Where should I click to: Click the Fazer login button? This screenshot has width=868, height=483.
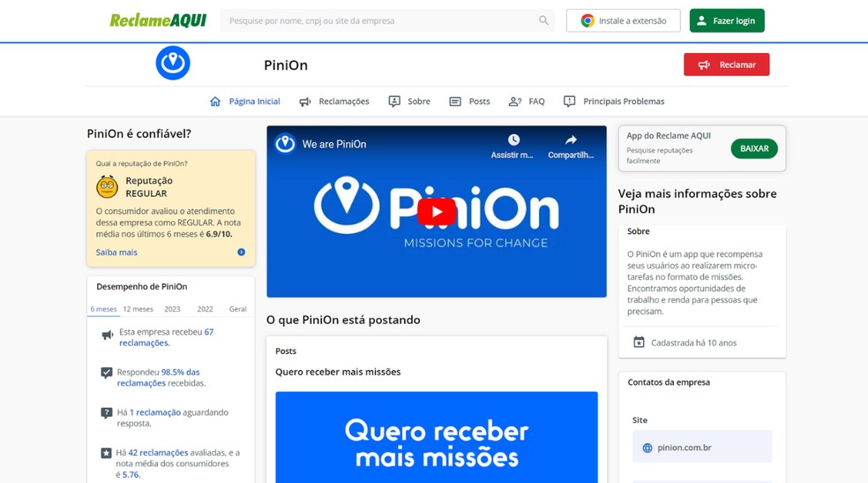(x=727, y=20)
